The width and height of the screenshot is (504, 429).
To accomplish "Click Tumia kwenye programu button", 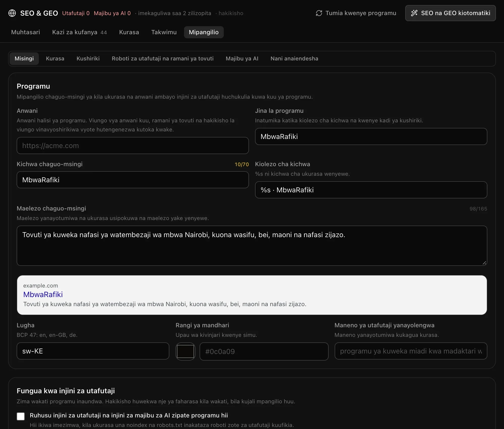I will click(x=356, y=13).
